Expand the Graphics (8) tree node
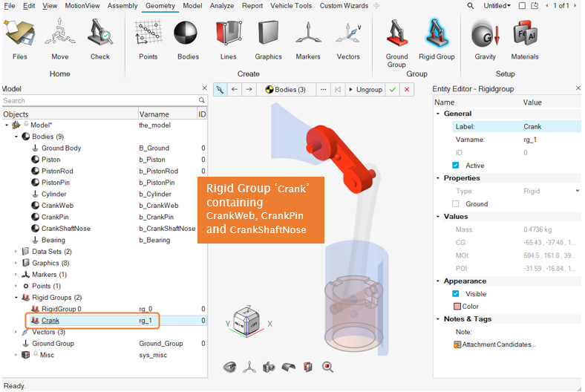Screen dimensions: 585x392 16,263
